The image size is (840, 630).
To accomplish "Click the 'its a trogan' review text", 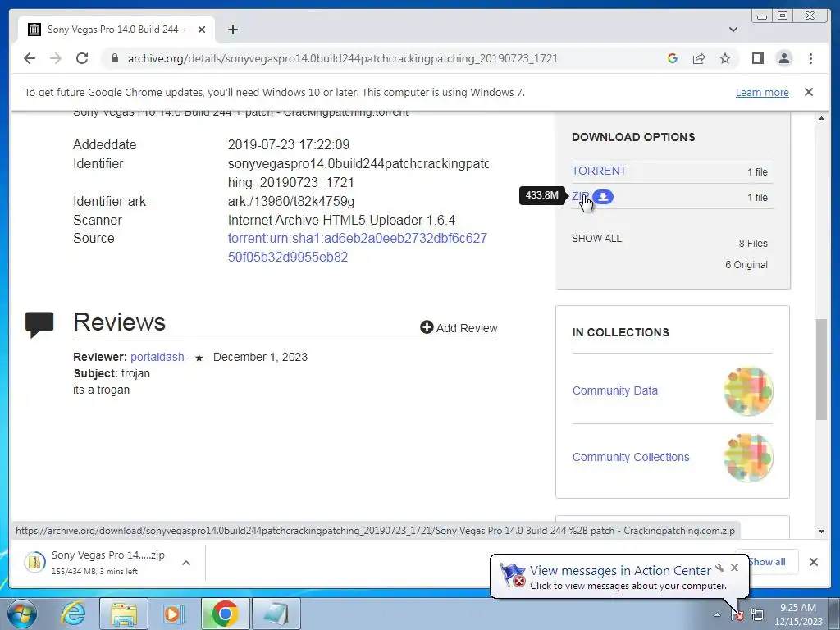I will (x=101, y=390).
